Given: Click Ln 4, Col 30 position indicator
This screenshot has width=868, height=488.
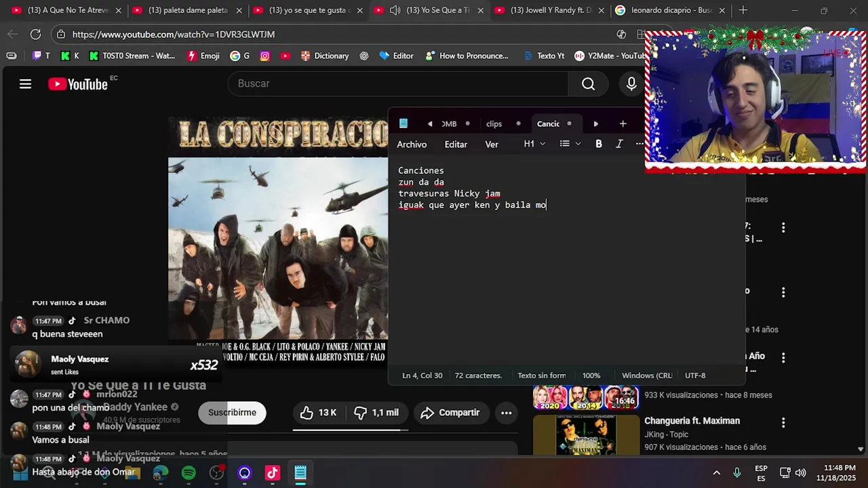Looking at the screenshot, I should (422, 375).
